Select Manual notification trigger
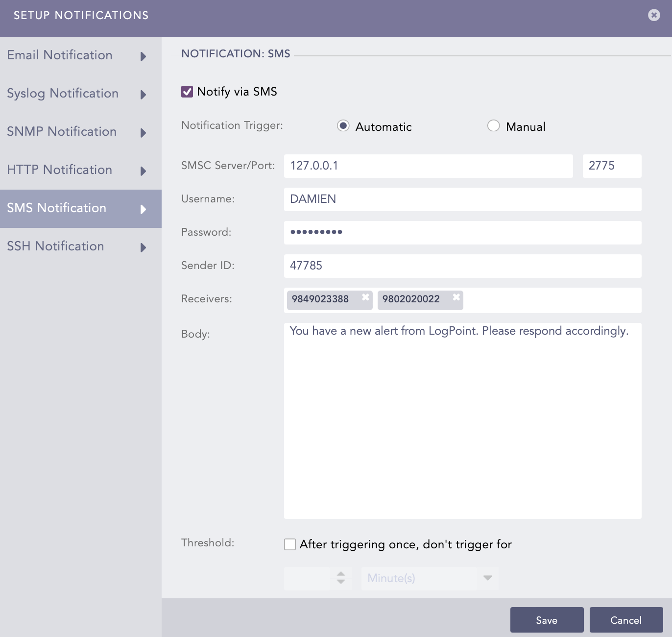Screen dimensions: 672x637 [x=493, y=126]
